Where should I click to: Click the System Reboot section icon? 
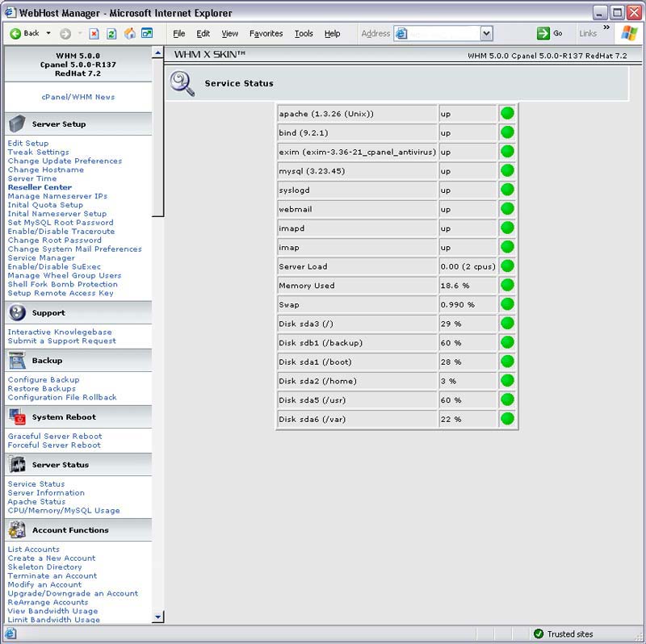tap(17, 417)
